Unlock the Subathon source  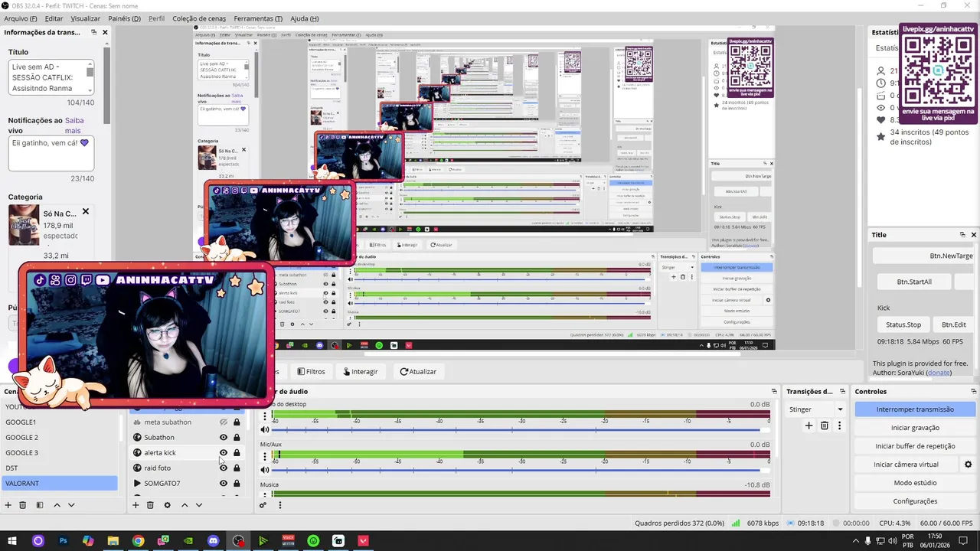(237, 437)
